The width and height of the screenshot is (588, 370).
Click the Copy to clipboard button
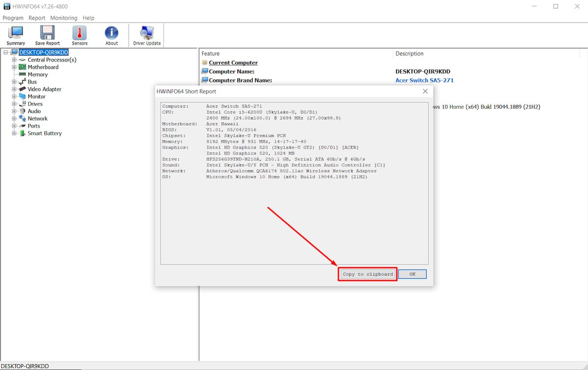367,274
